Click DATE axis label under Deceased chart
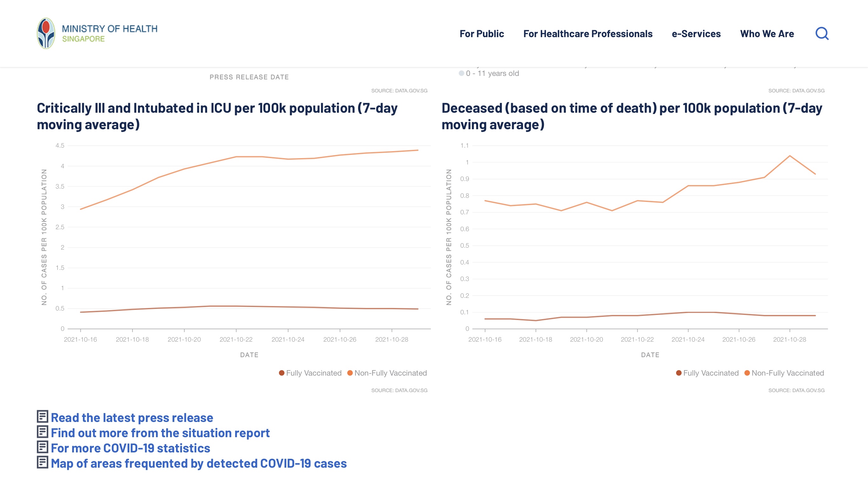 (650, 355)
